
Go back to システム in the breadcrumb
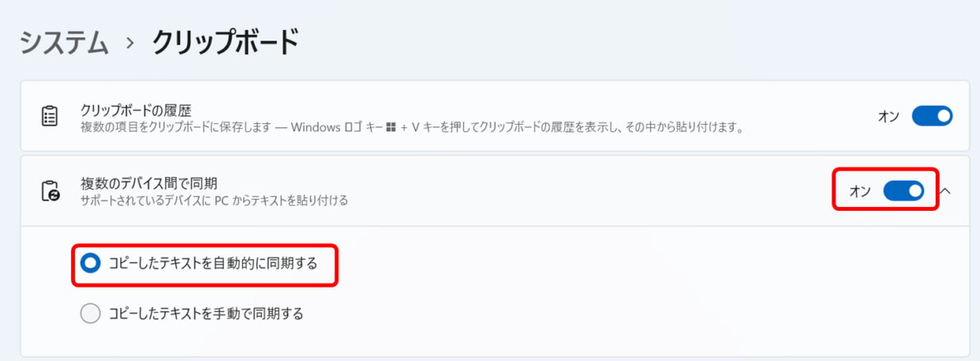pyautogui.click(x=64, y=42)
